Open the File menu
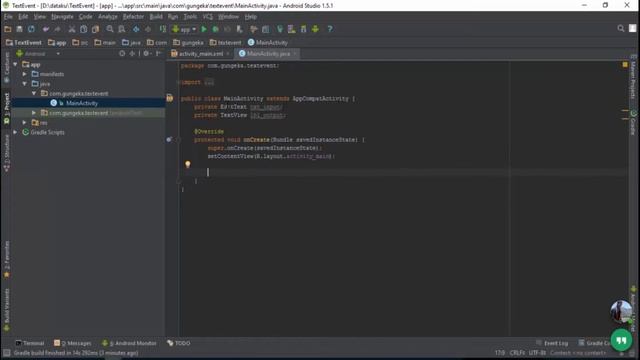The image size is (640, 360). 8,17
